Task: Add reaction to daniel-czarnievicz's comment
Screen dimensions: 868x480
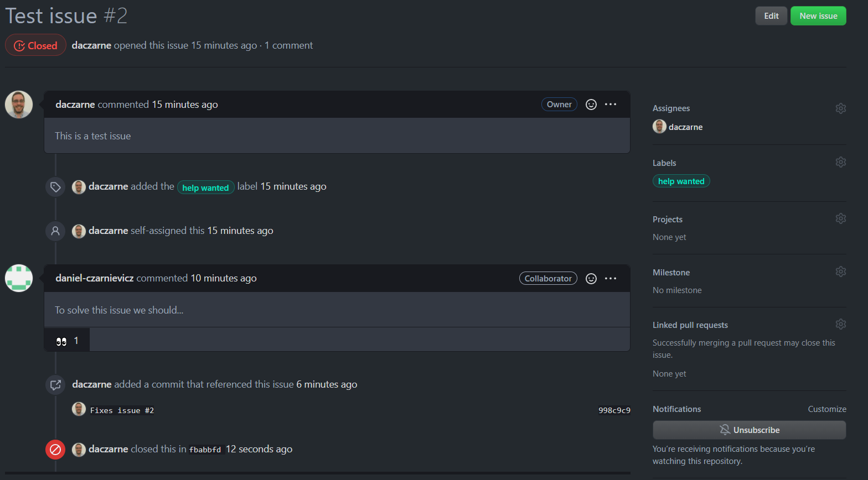Action: coord(591,279)
